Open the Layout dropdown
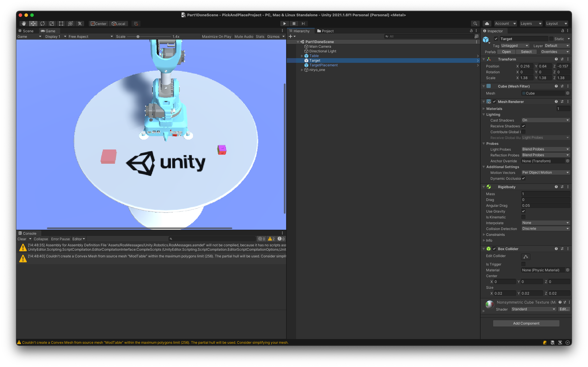 [x=556, y=23]
